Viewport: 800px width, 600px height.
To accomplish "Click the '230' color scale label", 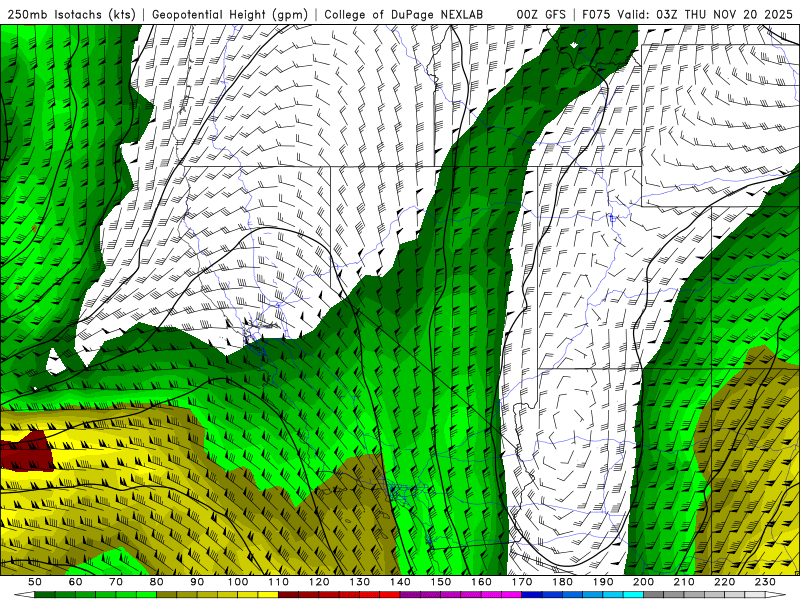I will (x=765, y=582).
